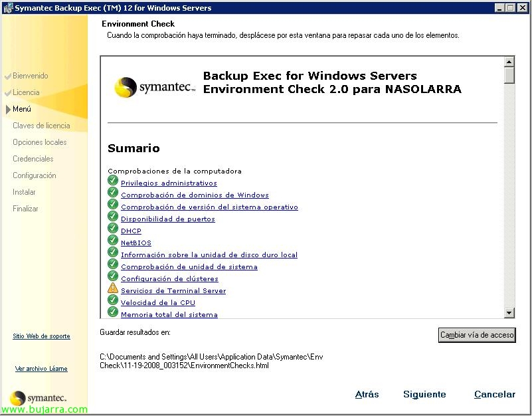532x416 pixels.
Task: Open Comprobación de versión del sistema operativo link
Action: pyautogui.click(x=209, y=207)
